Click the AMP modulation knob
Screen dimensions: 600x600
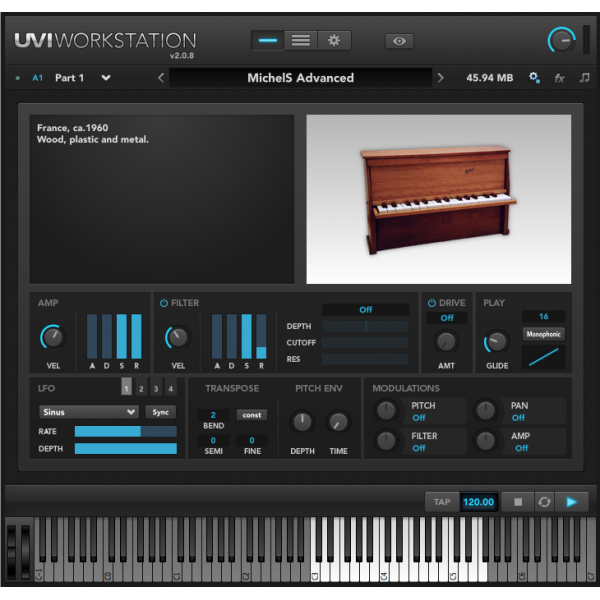click(485, 440)
